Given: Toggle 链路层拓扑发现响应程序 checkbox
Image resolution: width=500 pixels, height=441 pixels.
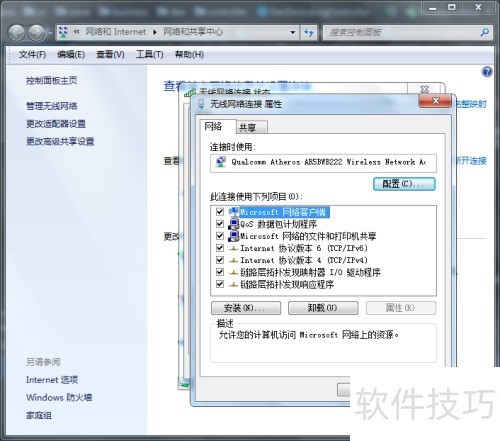Looking at the screenshot, I should (x=220, y=284).
